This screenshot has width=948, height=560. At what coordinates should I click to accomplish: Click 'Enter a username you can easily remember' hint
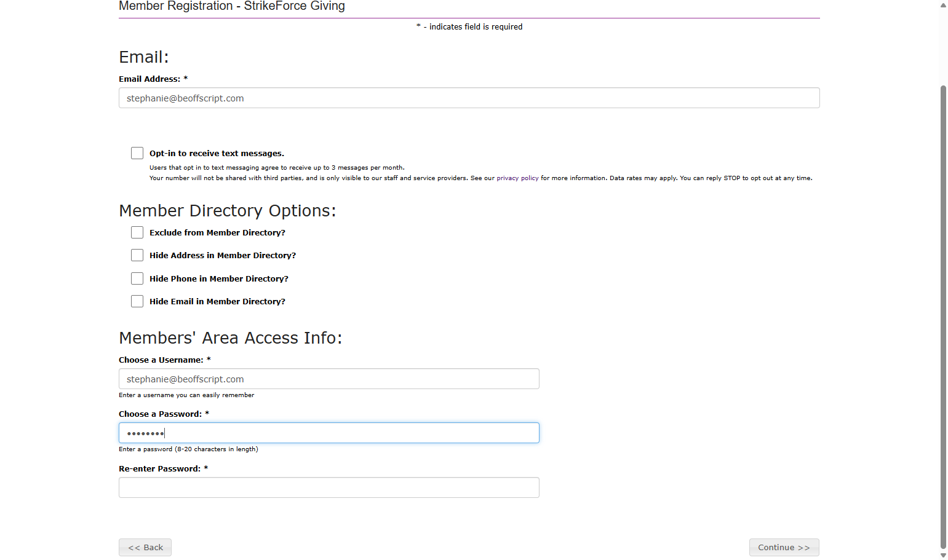(x=186, y=395)
